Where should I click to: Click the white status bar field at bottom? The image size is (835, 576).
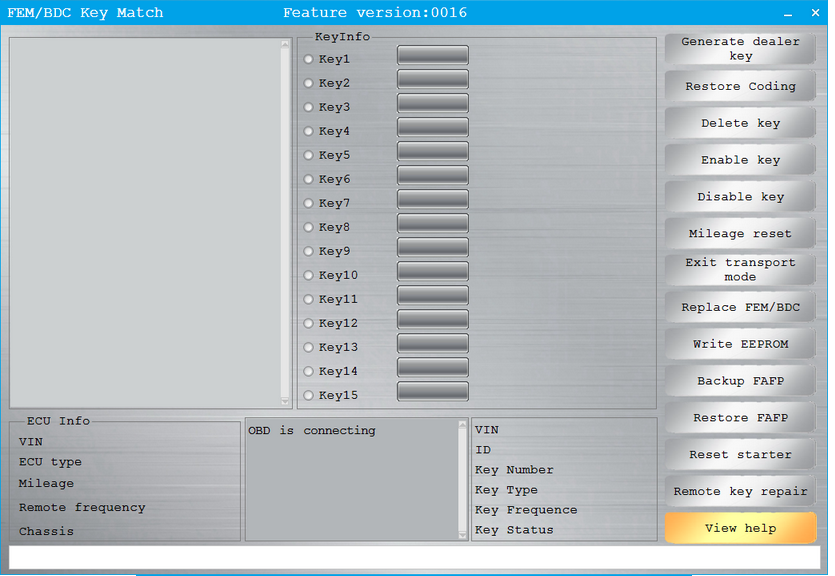[x=414, y=557]
